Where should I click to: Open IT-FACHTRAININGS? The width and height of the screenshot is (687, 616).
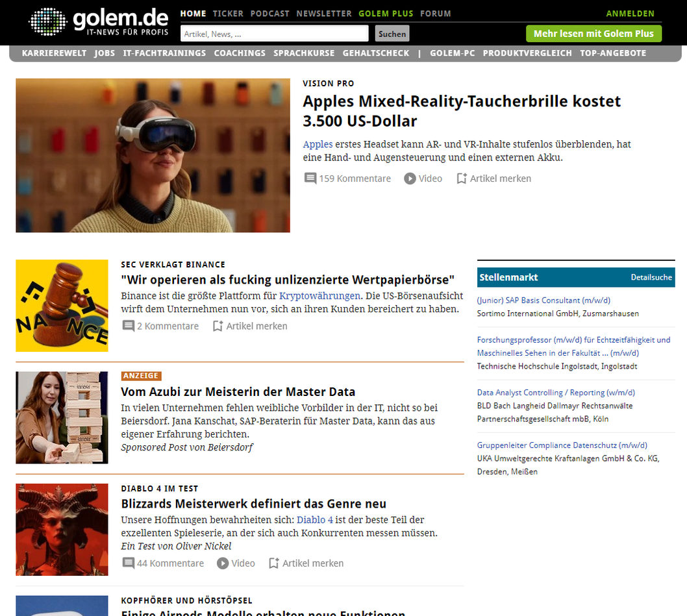point(164,53)
